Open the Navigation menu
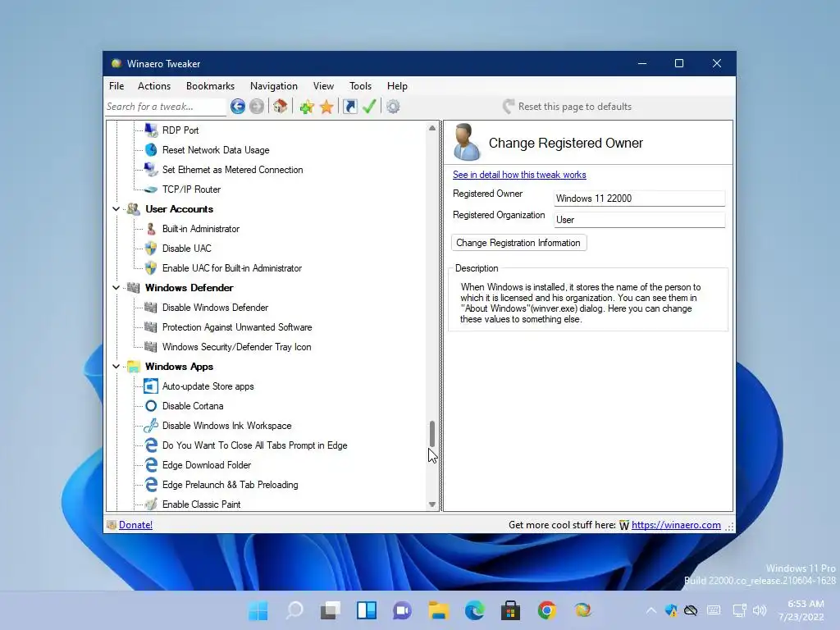The height and width of the screenshot is (630, 840). (274, 85)
